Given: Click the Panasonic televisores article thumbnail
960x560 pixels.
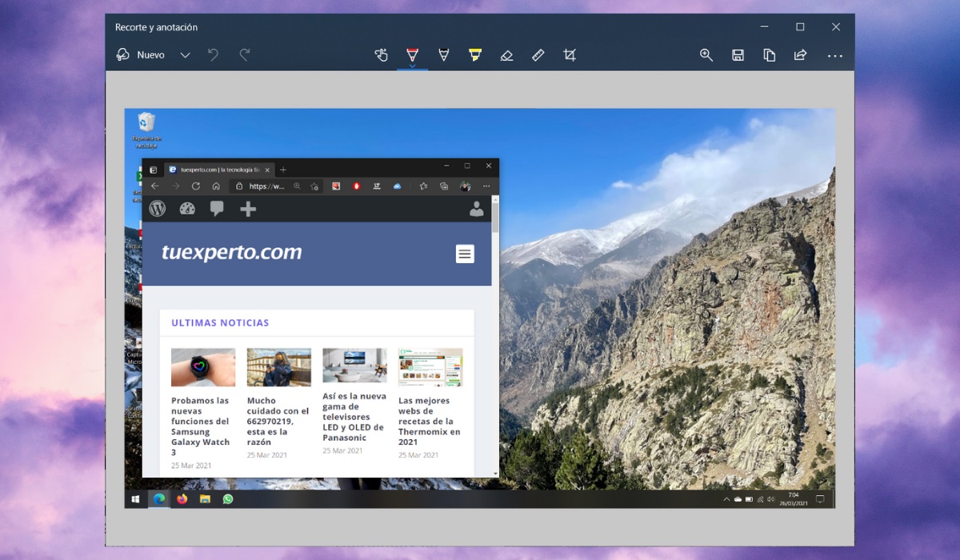Looking at the screenshot, I should (354, 366).
